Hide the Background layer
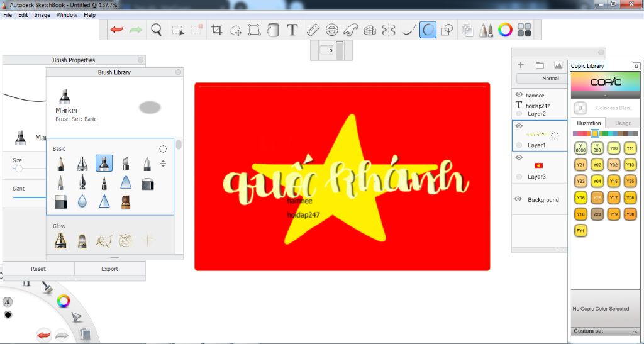Screen dimensions: 644x344 518,199
